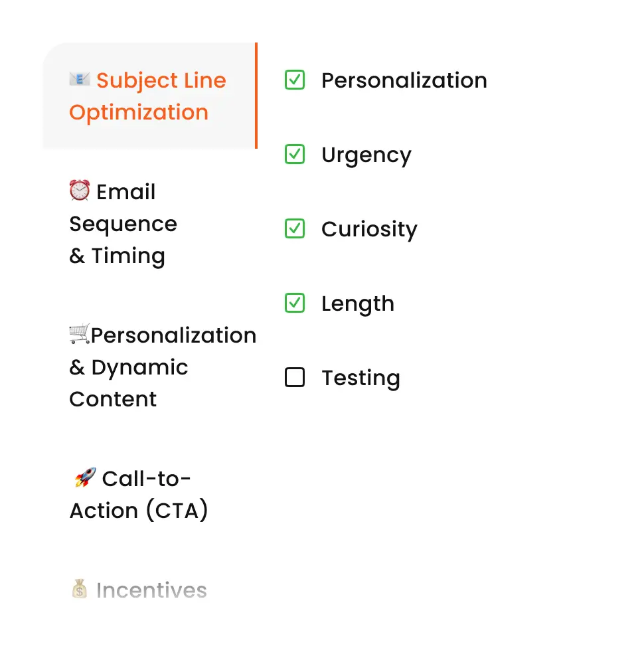
Task: Uncheck the Personalization checkbox
Action: pyautogui.click(x=294, y=80)
